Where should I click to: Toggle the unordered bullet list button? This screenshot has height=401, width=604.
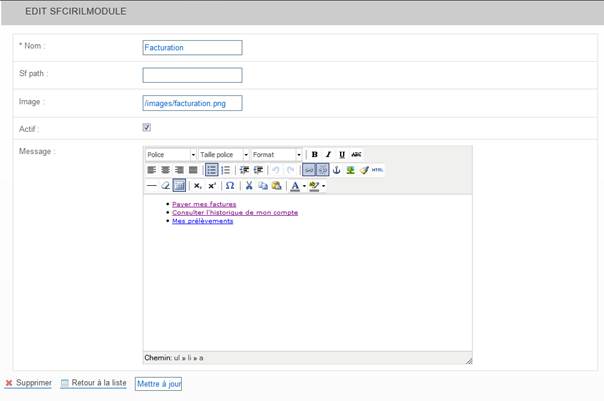coord(211,170)
